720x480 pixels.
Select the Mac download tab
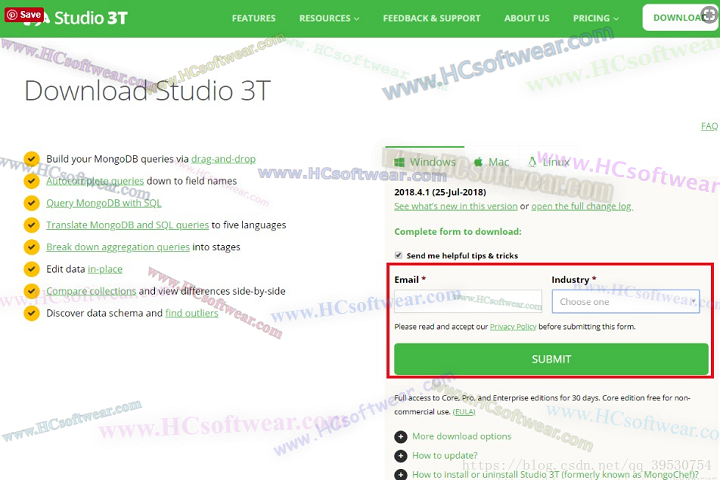491,162
